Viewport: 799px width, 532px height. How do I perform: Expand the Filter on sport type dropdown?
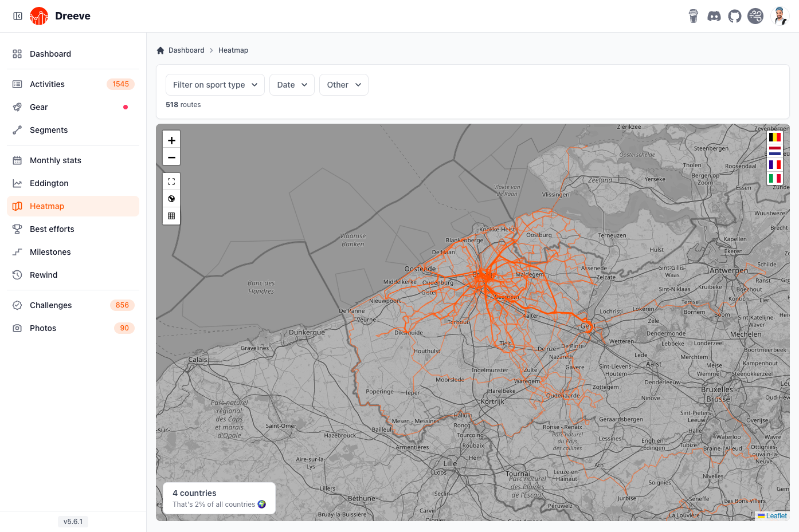point(215,85)
